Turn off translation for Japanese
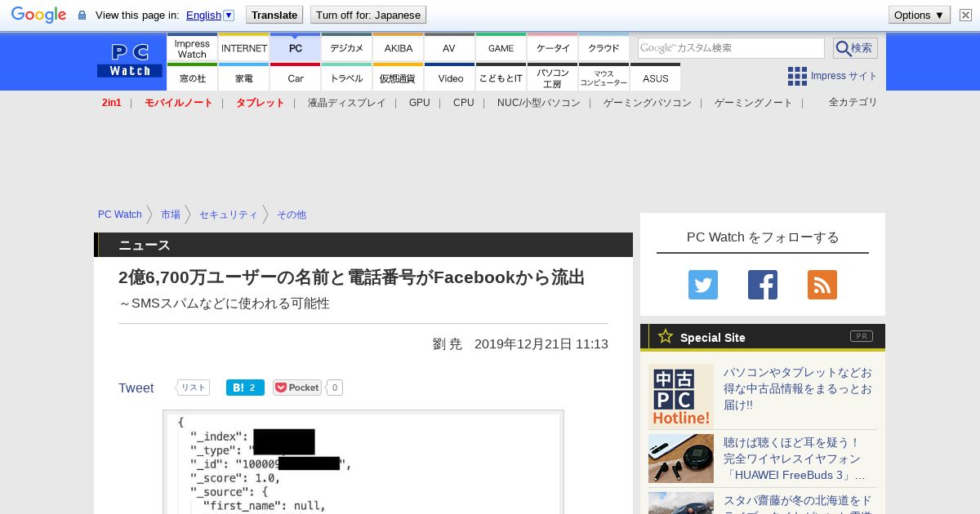Image resolution: width=980 pixels, height=514 pixels. (x=368, y=15)
